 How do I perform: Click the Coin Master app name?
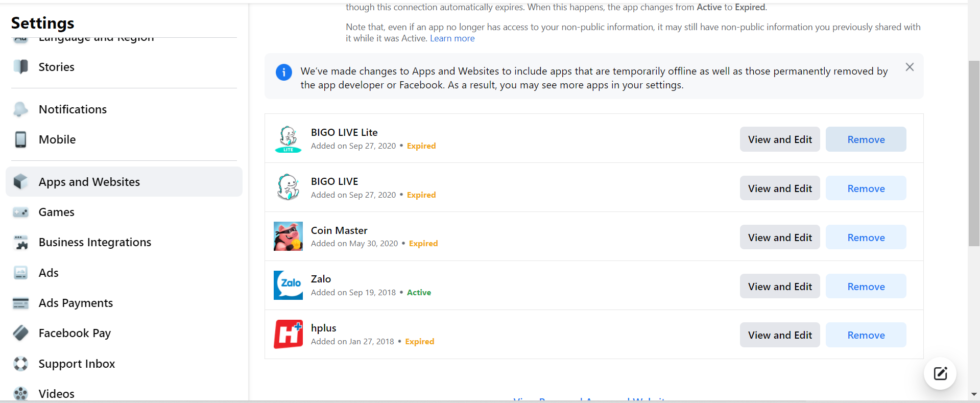[339, 230]
